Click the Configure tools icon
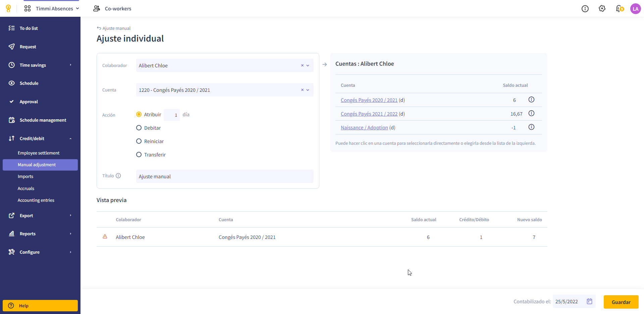 pyautogui.click(x=11, y=252)
